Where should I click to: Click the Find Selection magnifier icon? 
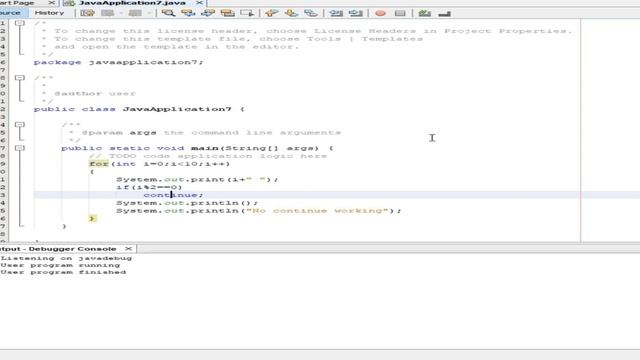coord(168,13)
